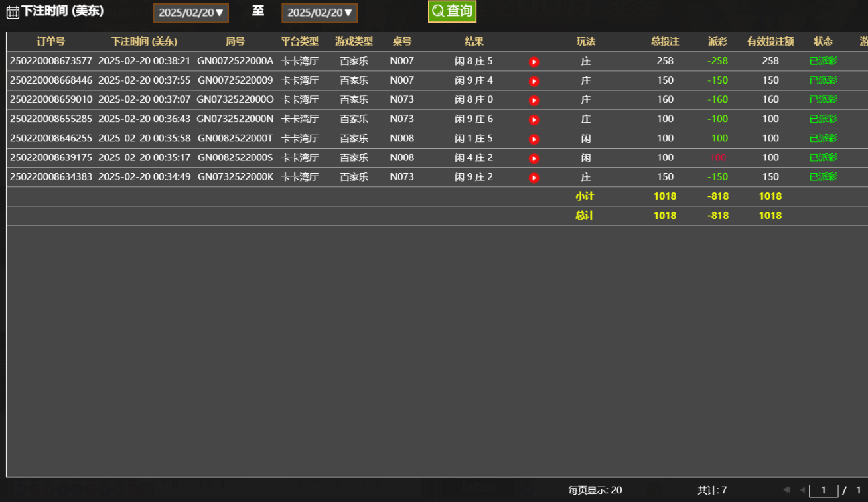
Task: Open the start date dropdown
Action: 191,13
